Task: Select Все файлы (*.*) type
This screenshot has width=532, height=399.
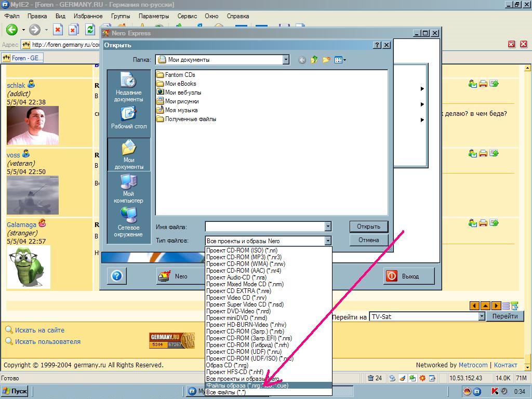Action: pos(269,392)
